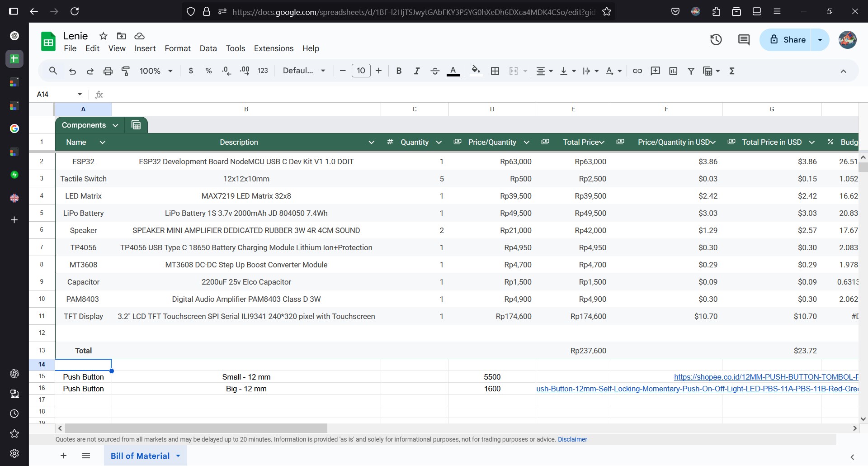Open the All Sheets list icon
Screen dimensions: 868x466
point(86,456)
